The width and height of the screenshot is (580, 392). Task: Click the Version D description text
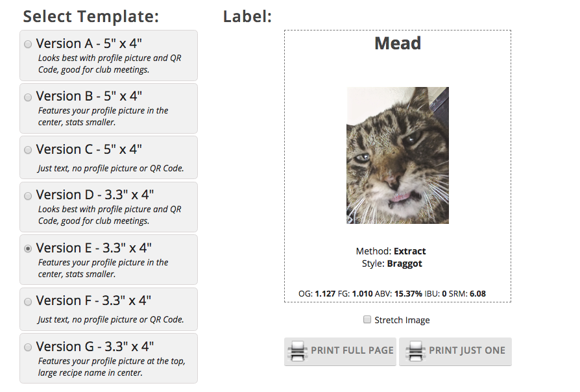[110, 215]
